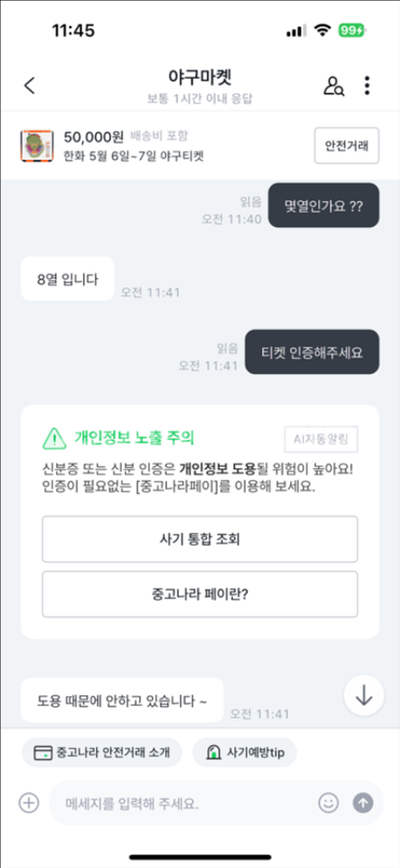Open the plus attachment icon
This screenshot has width=400, height=868.
(29, 802)
